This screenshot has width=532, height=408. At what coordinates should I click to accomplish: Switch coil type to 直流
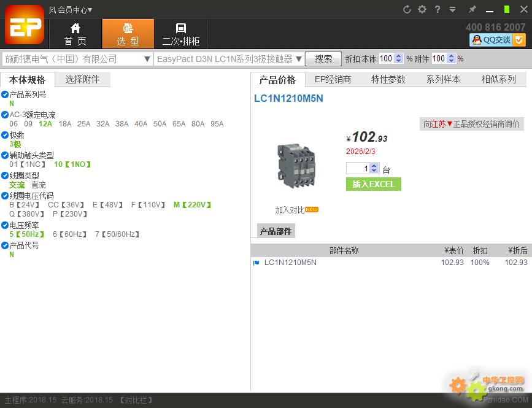click(x=39, y=185)
